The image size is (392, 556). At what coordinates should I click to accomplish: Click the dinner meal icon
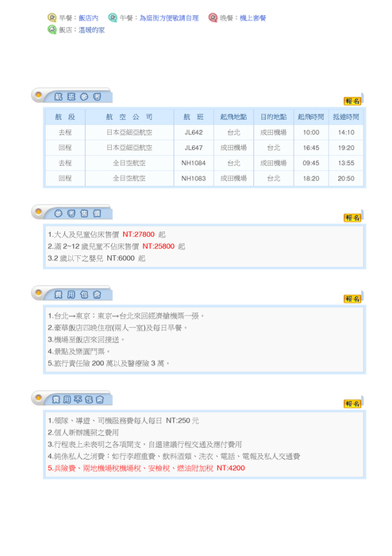[x=213, y=17]
